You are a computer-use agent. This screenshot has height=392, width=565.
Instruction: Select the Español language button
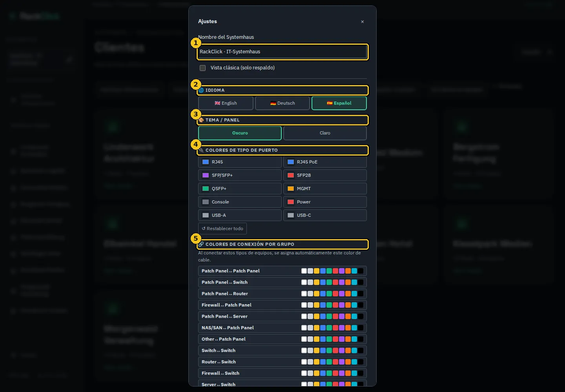[339, 103]
